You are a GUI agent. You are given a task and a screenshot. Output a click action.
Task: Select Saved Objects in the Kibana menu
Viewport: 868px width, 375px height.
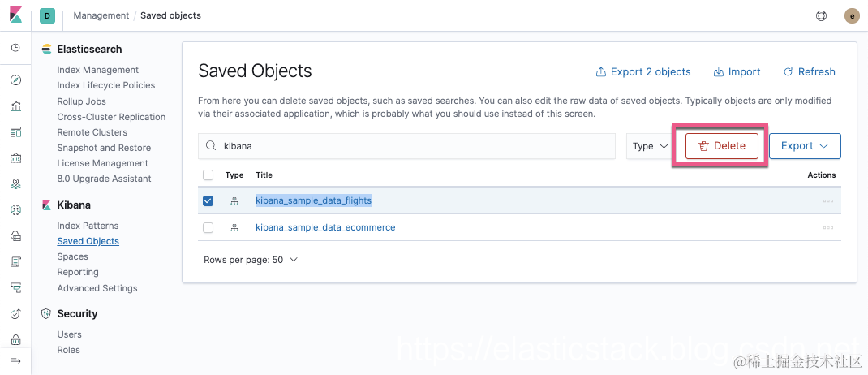(x=88, y=241)
